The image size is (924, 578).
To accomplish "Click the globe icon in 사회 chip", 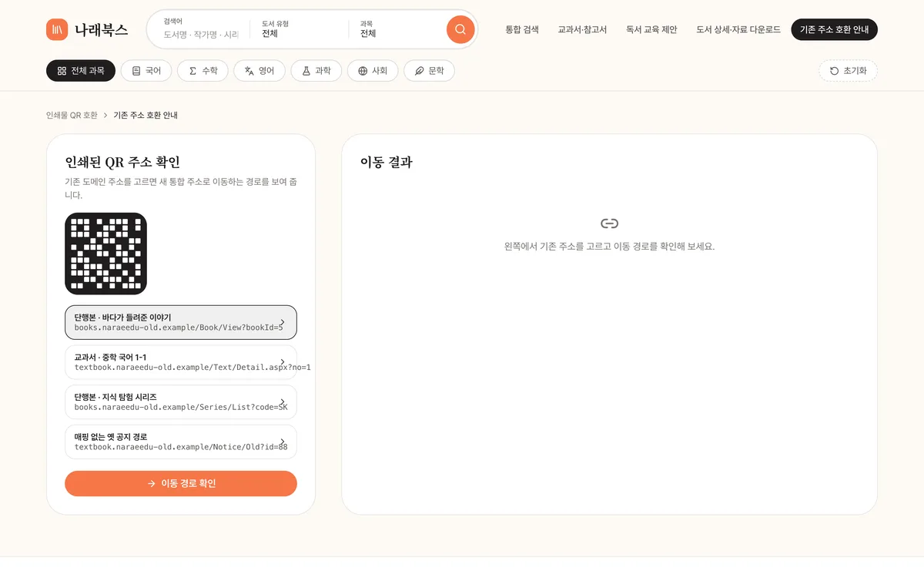I will [363, 71].
